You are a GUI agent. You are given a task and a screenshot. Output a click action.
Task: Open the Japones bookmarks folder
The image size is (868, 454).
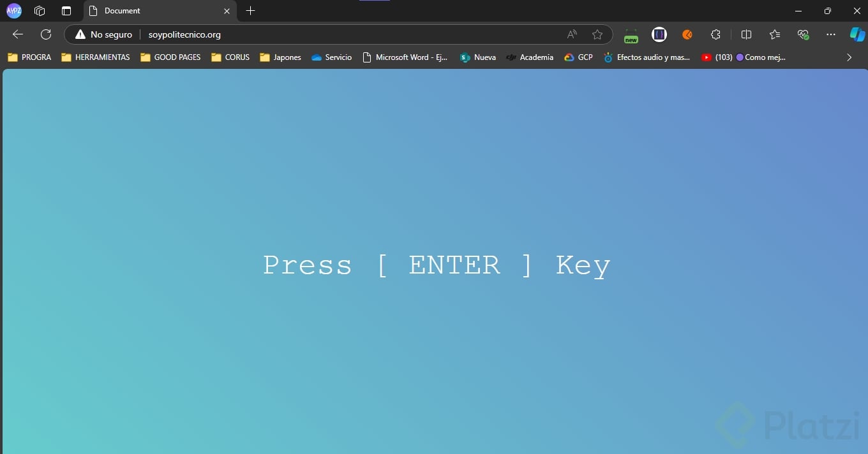coord(280,57)
